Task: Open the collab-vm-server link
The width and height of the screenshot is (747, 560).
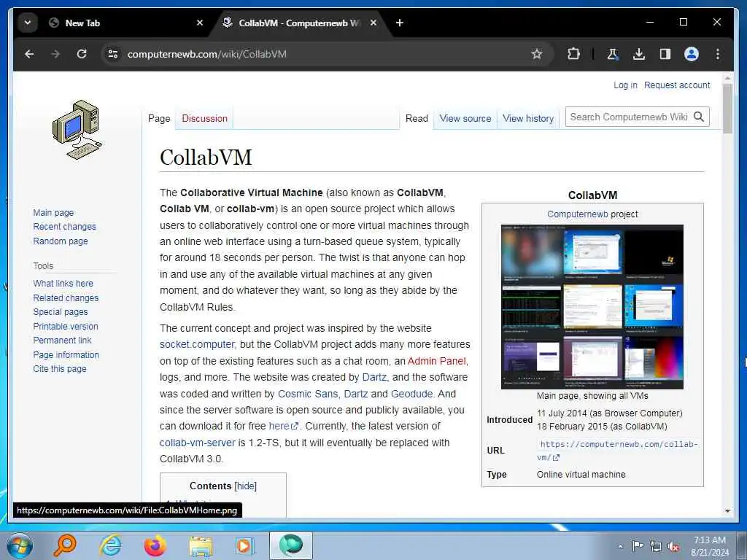Action: [x=197, y=443]
